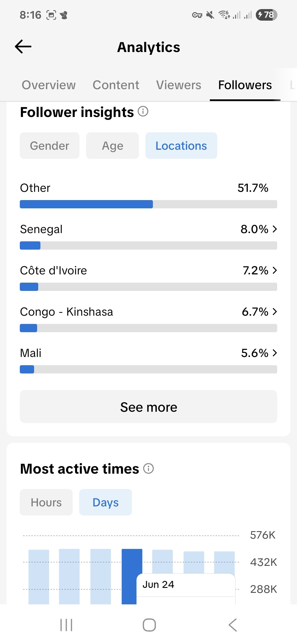Switch active times to Hours
This screenshot has width=297, height=644.
(46, 502)
